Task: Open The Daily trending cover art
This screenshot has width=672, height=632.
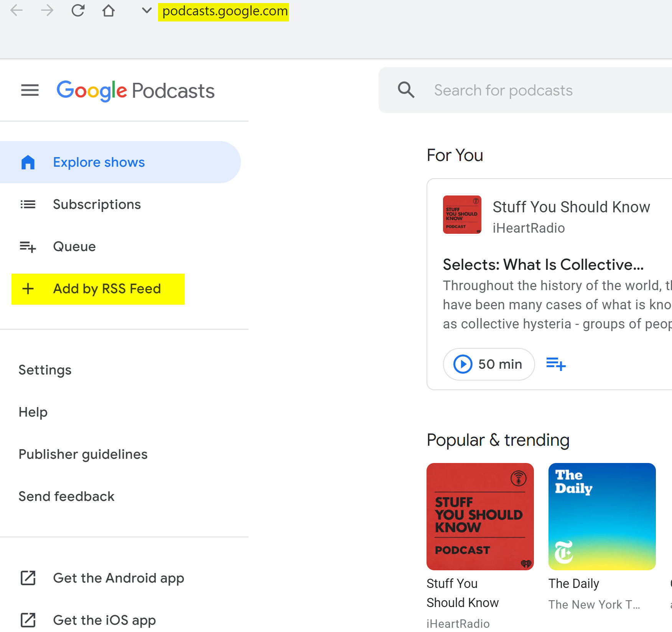Action: pos(602,517)
